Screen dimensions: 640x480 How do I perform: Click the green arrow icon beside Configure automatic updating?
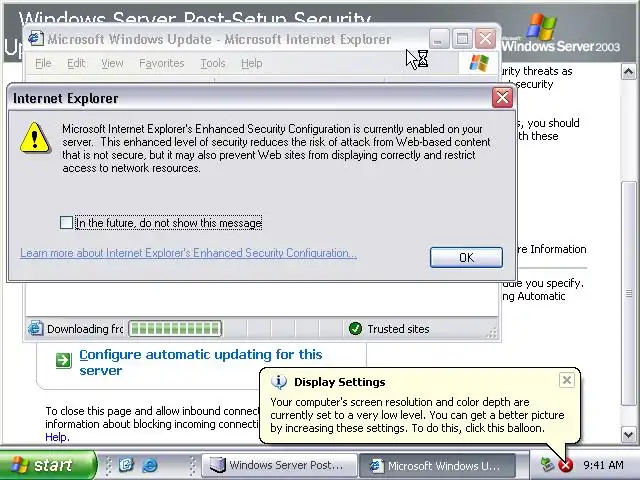[64, 360]
